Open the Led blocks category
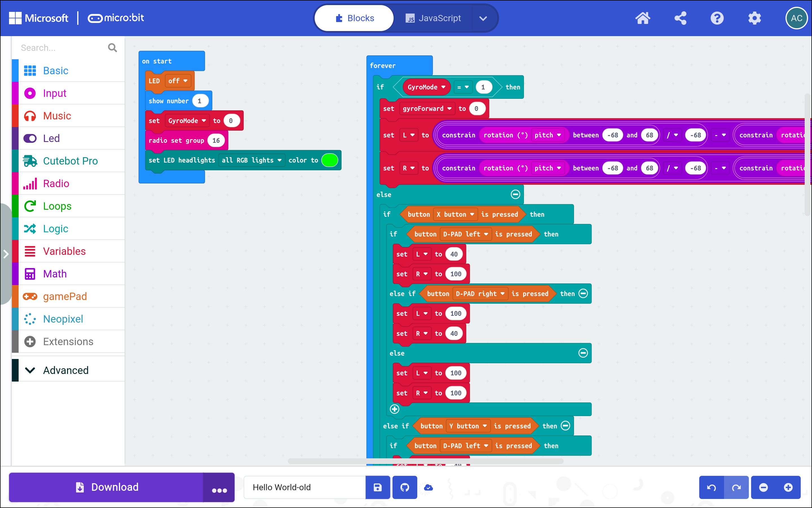The height and width of the screenshot is (508, 812). click(x=69, y=138)
